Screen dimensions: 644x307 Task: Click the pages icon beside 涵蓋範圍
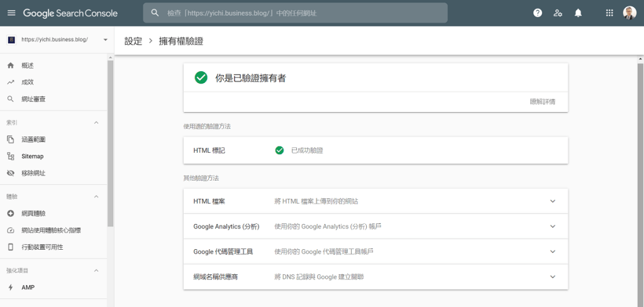(11, 139)
